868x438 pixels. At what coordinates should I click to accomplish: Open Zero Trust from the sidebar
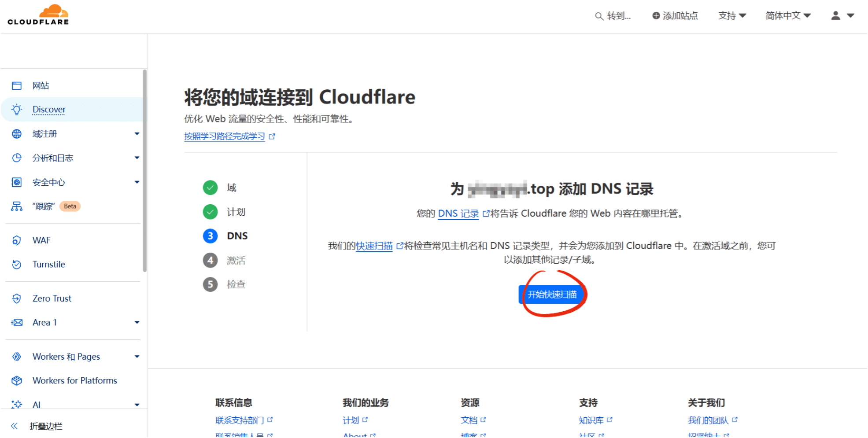pos(52,298)
